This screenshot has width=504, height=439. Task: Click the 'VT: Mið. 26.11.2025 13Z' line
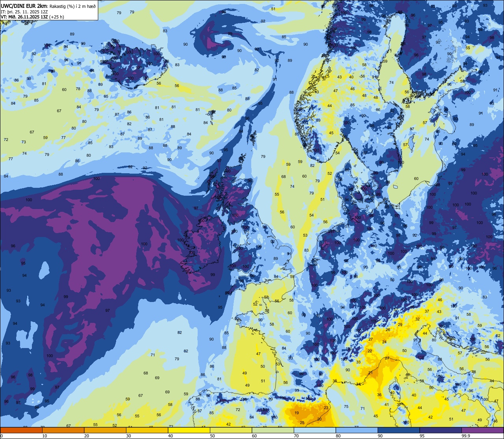click(24, 17)
